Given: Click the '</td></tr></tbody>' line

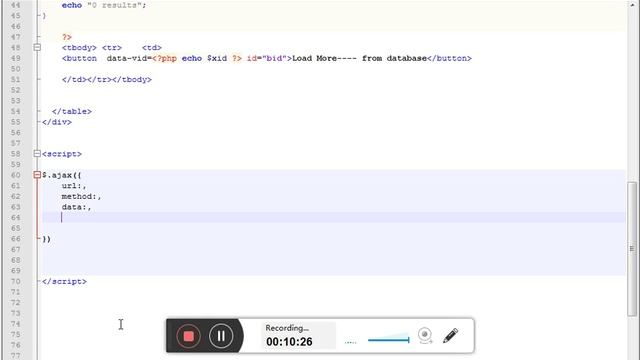Looking at the screenshot, I should [107, 80].
